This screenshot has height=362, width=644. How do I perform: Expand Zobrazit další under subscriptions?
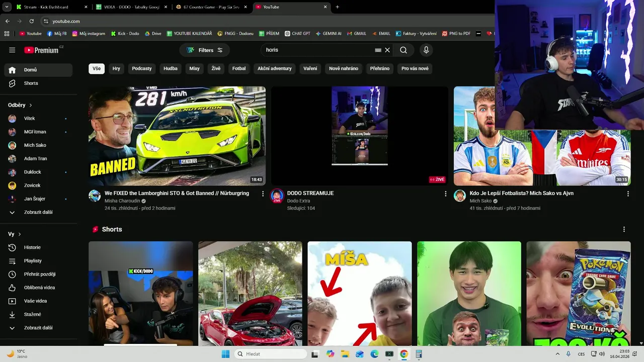pyautogui.click(x=38, y=212)
